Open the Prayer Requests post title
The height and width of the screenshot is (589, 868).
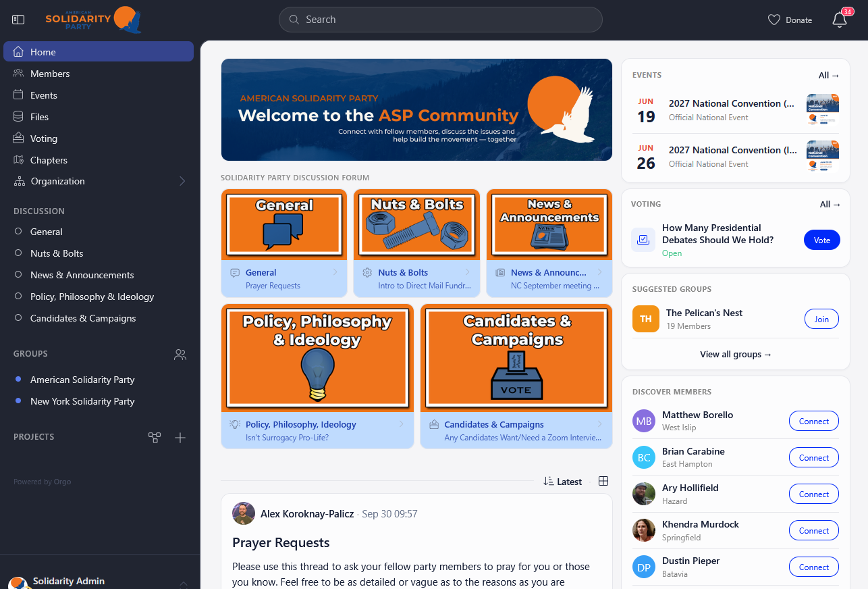point(281,543)
